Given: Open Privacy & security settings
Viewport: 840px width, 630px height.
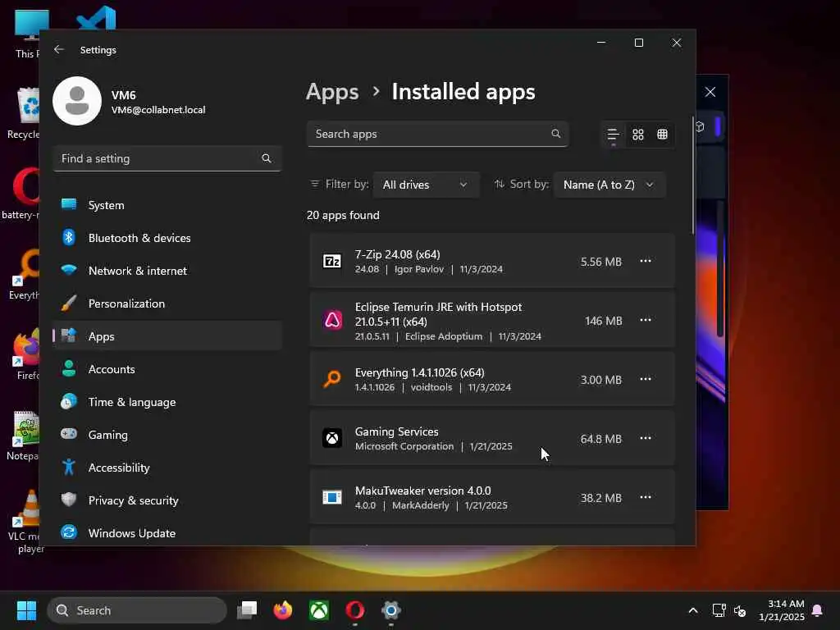Looking at the screenshot, I should tap(167, 500).
